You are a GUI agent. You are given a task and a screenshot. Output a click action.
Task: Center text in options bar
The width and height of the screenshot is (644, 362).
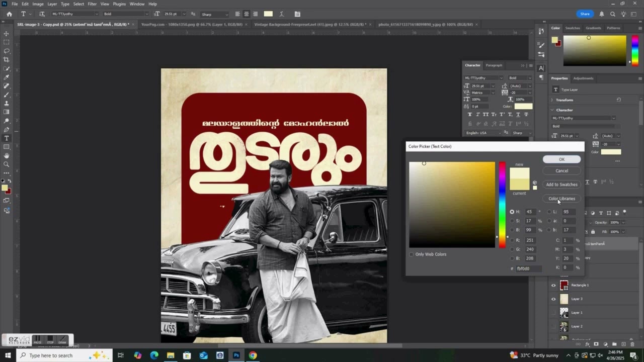[246, 14]
